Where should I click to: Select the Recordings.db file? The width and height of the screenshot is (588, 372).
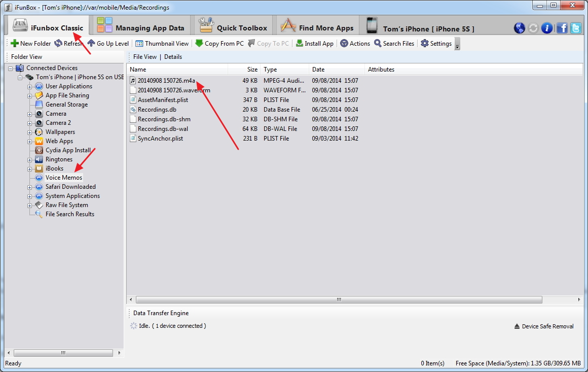point(157,110)
